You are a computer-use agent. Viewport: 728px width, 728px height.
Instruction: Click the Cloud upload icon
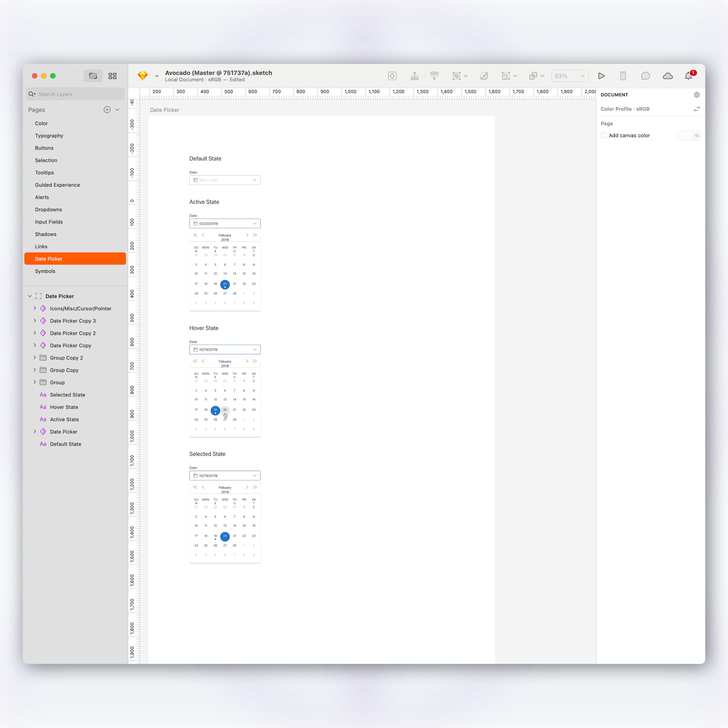[x=667, y=76]
